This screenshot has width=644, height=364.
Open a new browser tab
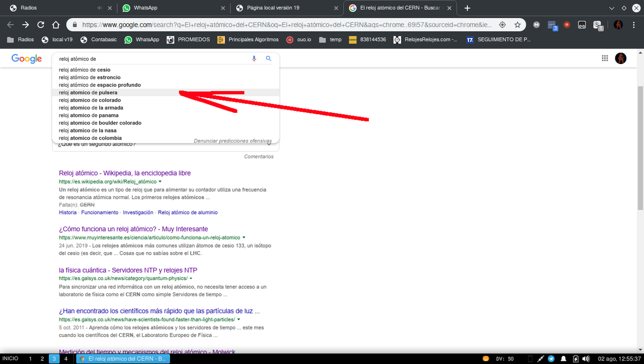pyautogui.click(x=467, y=8)
